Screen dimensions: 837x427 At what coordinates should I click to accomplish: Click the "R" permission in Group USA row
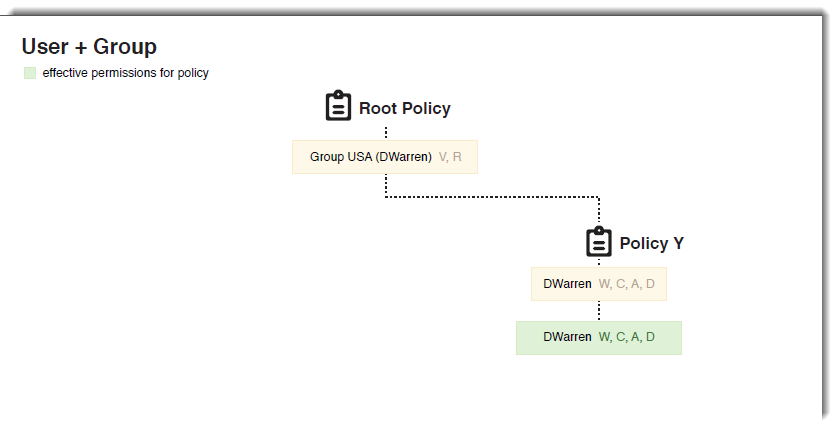pyautogui.click(x=457, y=157)
